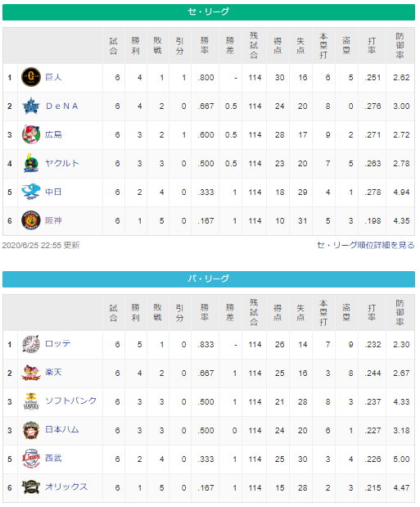420x507 pixels.
Task: Click the Lotte Marines logo
Action: click(31, 344)
